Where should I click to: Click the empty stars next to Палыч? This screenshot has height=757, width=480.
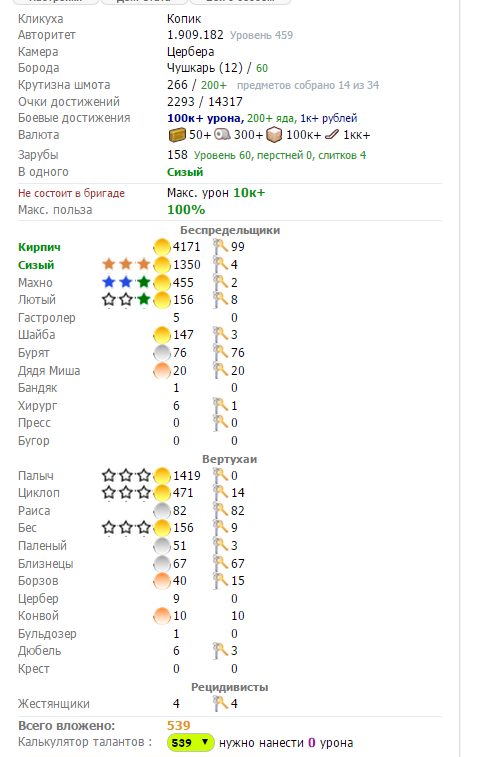click(x=126, y=476)
